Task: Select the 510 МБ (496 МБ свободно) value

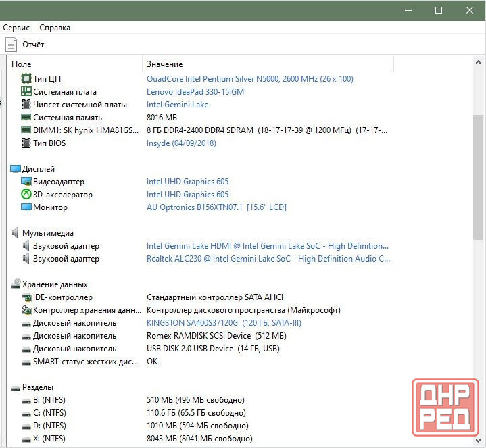Action: point(195,400)
